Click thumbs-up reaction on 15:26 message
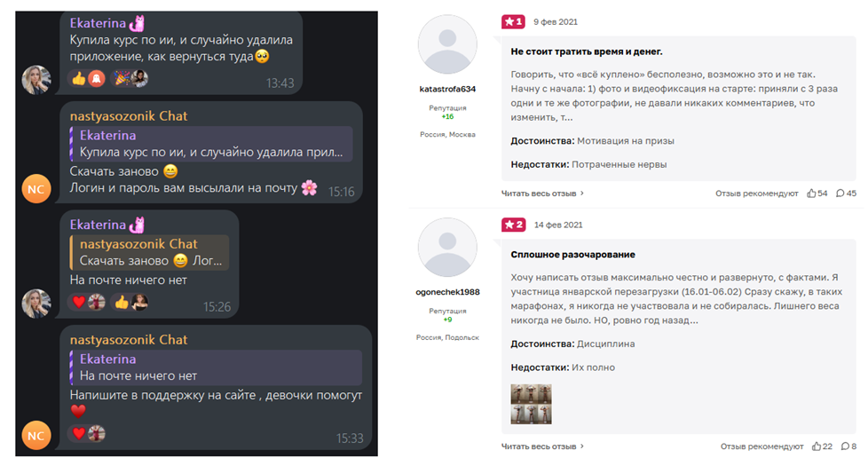This screenshot has width=868, height=466. (122, 302)
